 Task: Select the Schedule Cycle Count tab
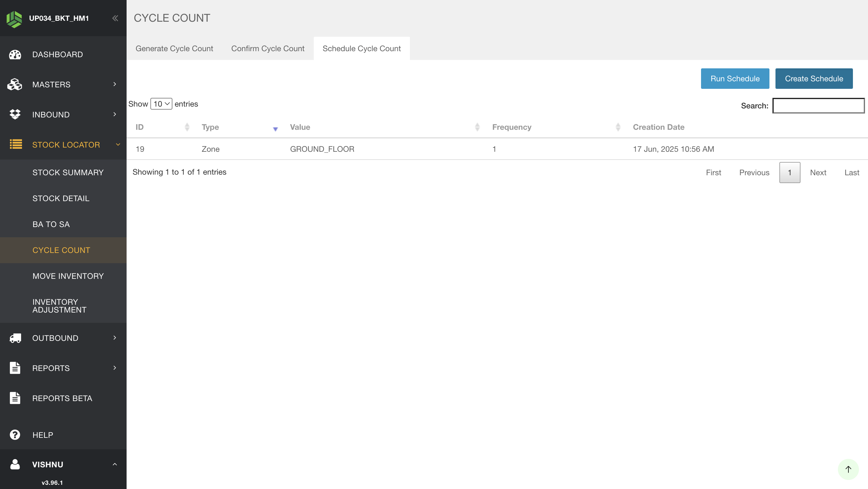click(362, 48)
